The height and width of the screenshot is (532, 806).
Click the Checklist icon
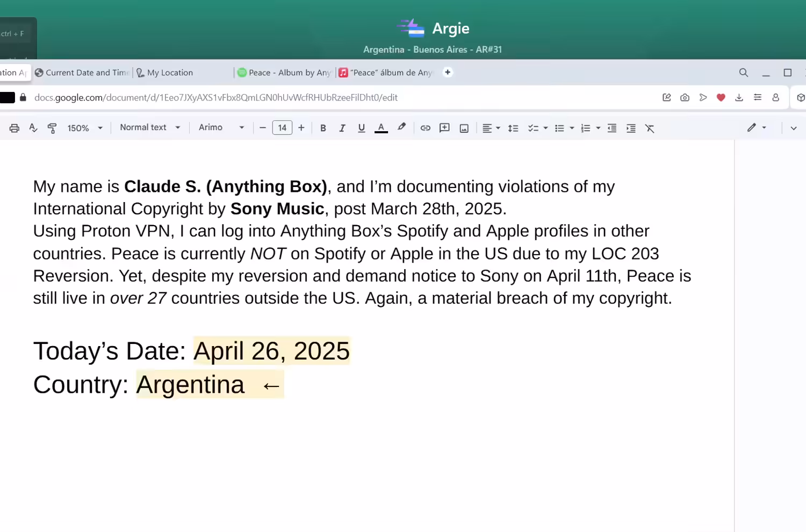[533, 128]
